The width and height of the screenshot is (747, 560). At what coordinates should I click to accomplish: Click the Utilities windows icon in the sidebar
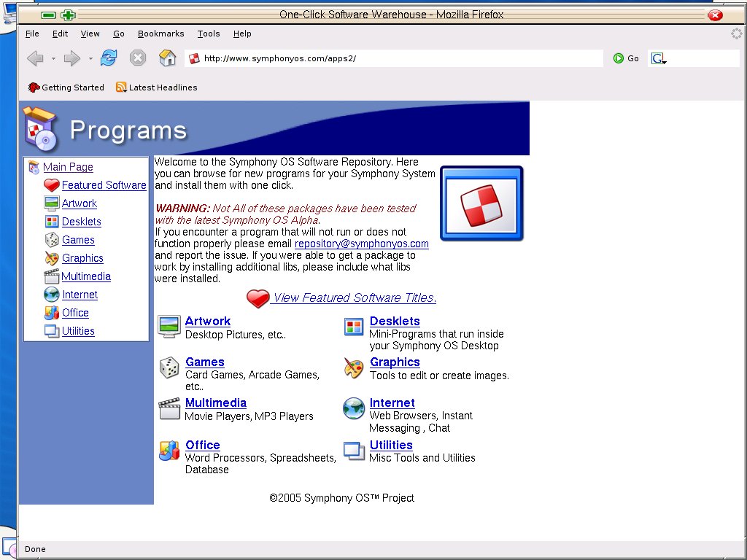click(52, 331)
